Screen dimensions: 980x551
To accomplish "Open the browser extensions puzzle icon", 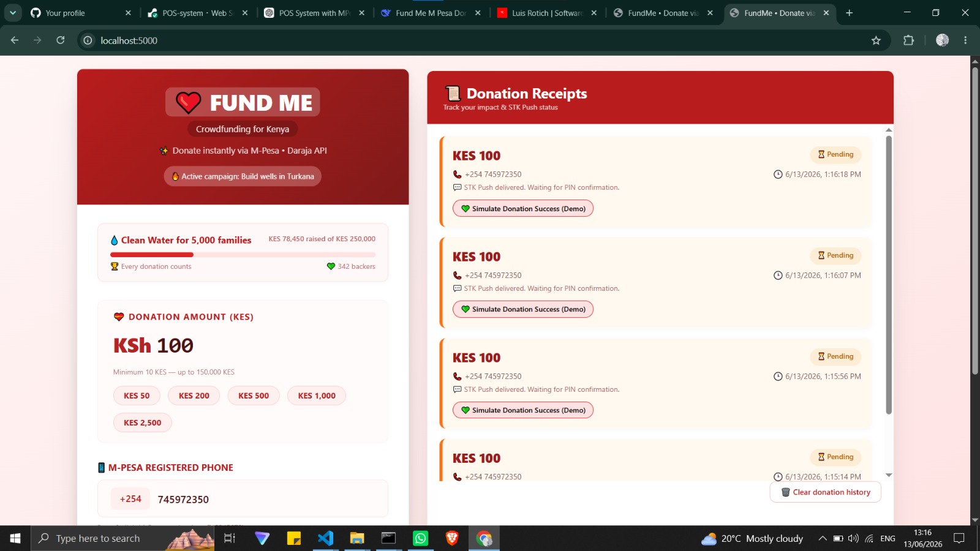I will click(908, 40).
